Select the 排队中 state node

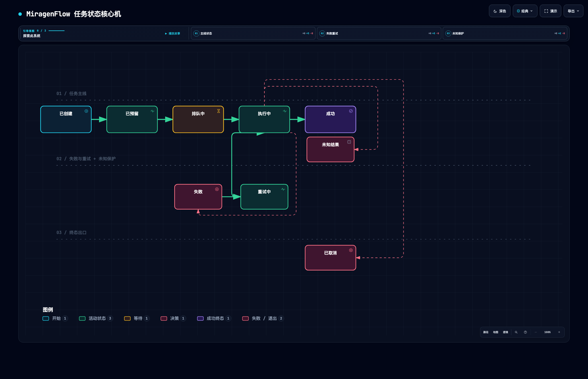click(x=198, y=119)
